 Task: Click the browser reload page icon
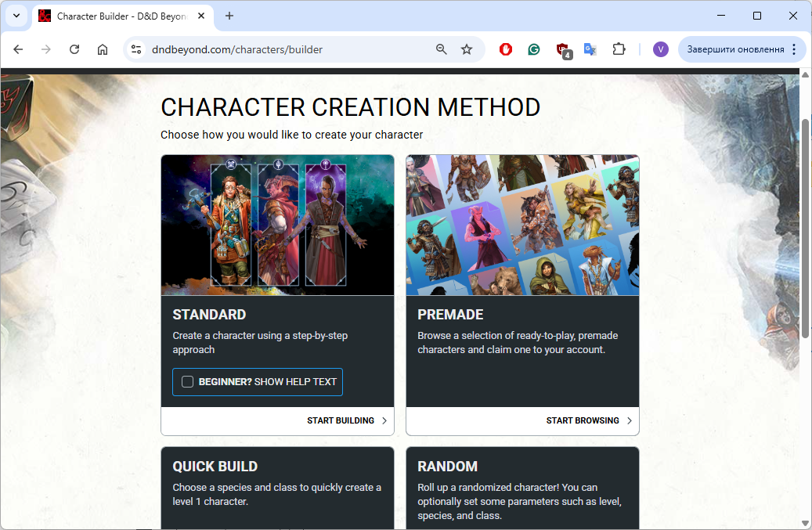74,49
